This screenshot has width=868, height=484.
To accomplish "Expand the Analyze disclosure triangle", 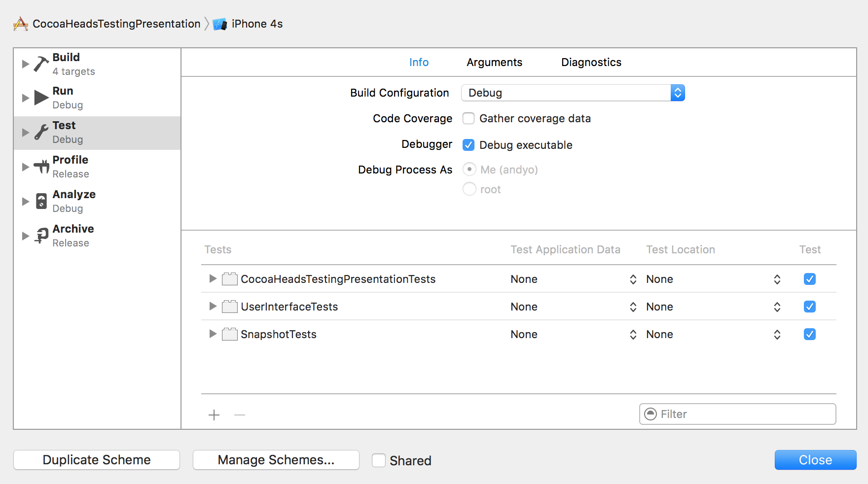I will tap(26, 202).
